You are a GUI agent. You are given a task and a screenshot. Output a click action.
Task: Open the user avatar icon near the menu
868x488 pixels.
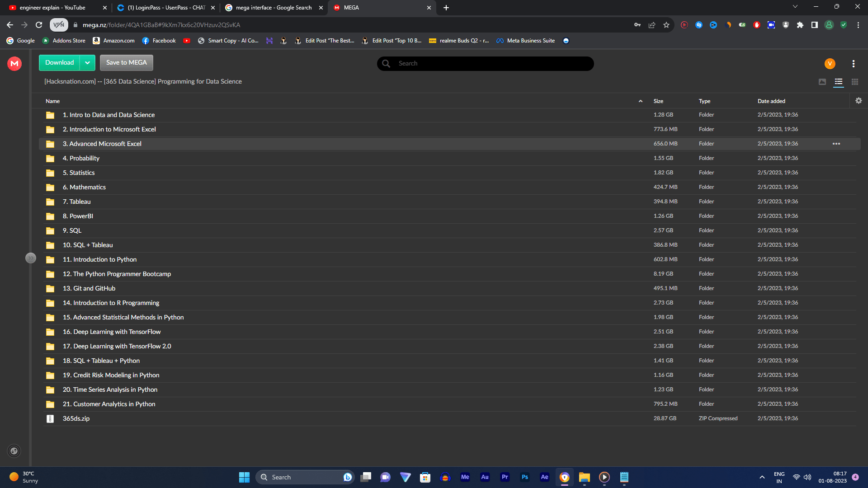830,63
